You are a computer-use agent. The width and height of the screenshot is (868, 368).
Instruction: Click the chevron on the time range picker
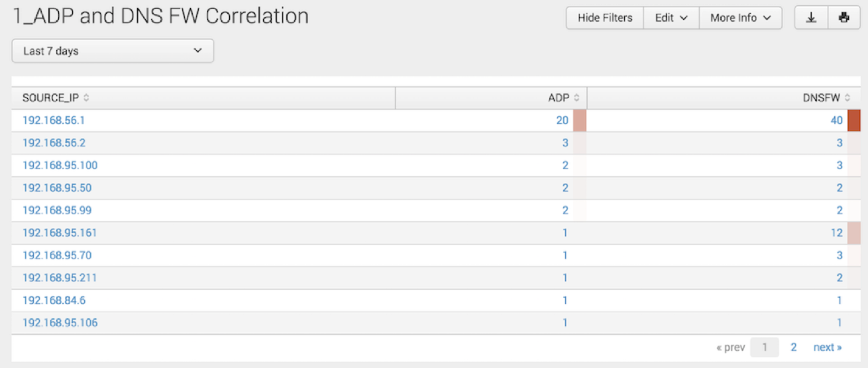point(198,51)
